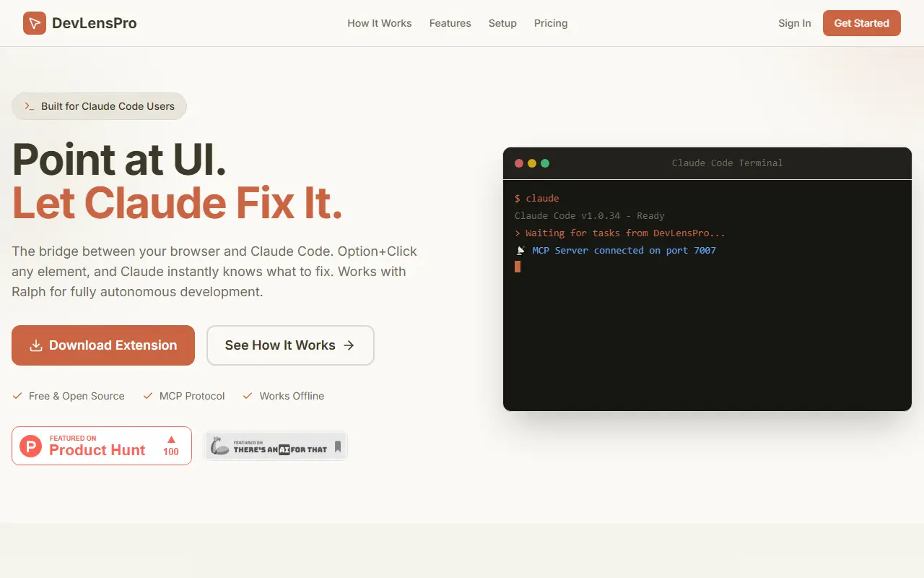This screenshot has width=924, height=578.
Task: Click the checkmark next to MCP Protocol
Action: click(x=148, y=396)
